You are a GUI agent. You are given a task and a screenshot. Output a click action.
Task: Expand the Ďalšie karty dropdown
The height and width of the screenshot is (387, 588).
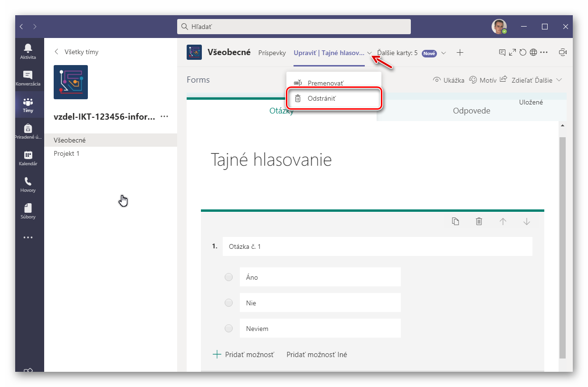point(443,53)
